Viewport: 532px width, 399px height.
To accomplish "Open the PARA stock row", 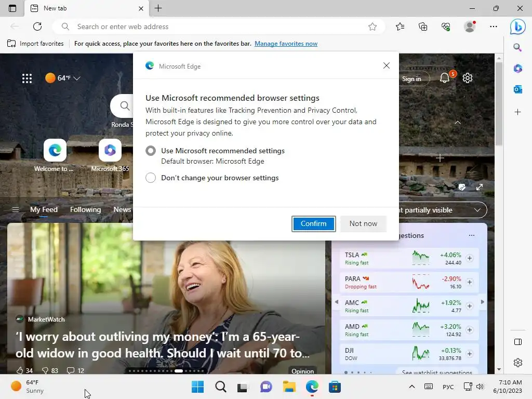I will click(409, 282).
